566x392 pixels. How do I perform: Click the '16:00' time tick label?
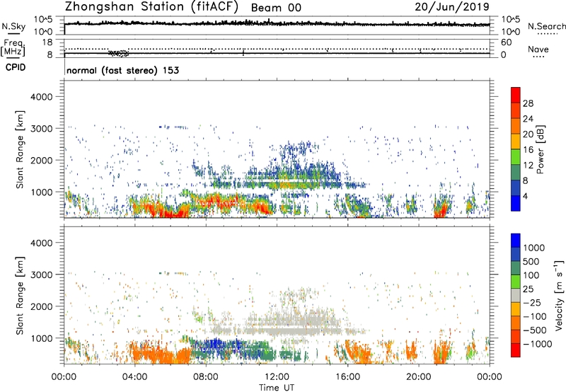tap(348, 377)
